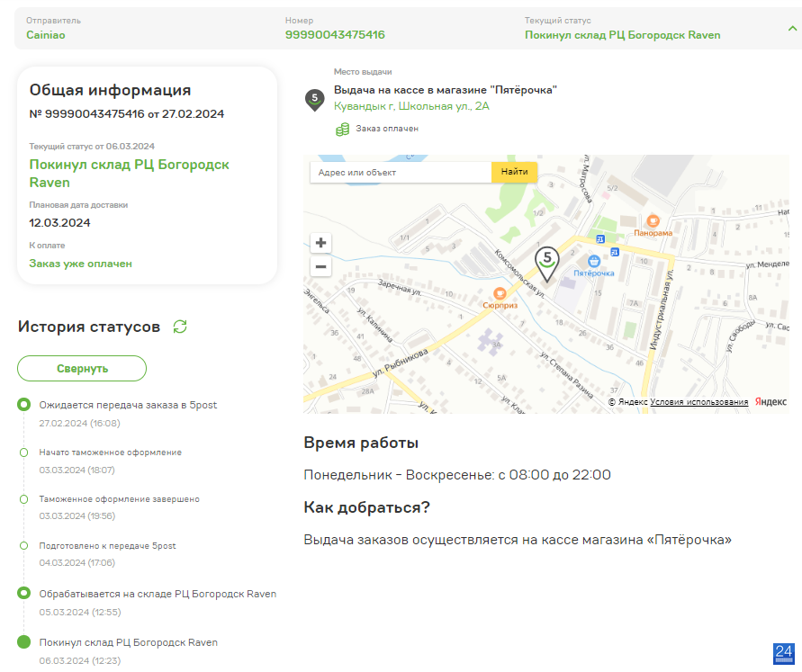802x672 pixels.
Task: Click the order number line dated 27.02.2024
Action: tap(126, 114)
